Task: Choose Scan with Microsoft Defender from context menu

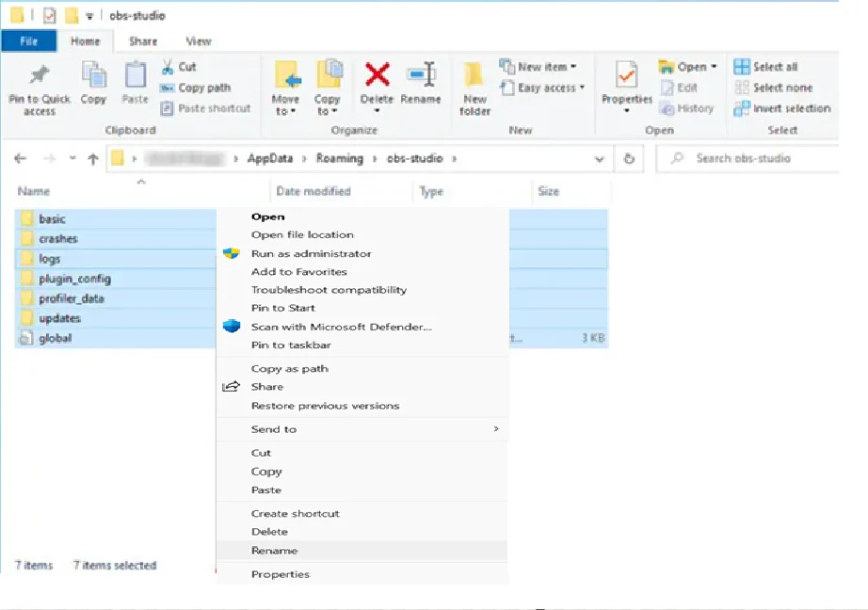Action: pos(341,327)
